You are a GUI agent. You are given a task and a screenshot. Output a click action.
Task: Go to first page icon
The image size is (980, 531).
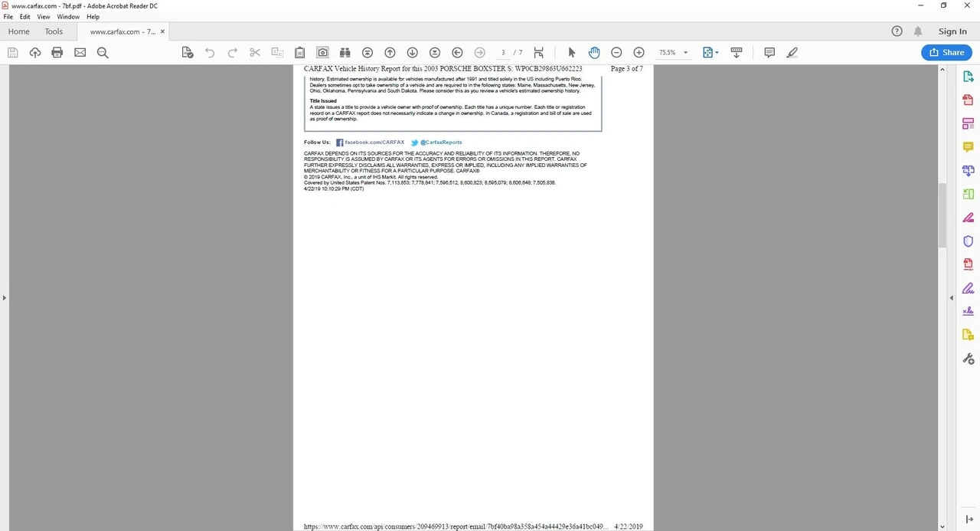[x=367, y=52]
